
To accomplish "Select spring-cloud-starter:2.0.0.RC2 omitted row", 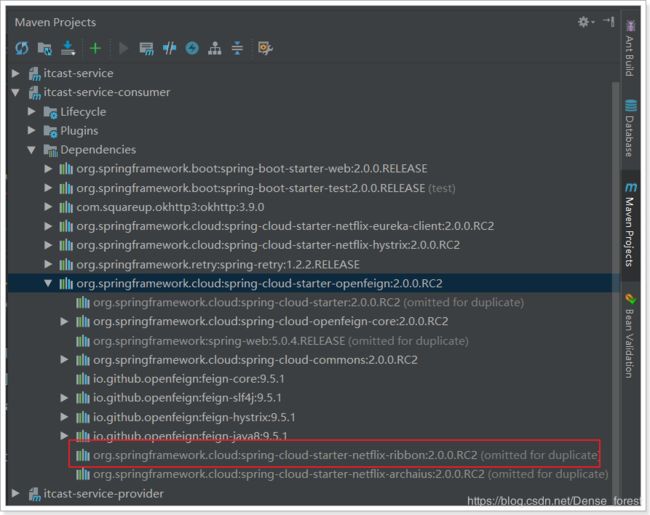I will click(309, 302).
